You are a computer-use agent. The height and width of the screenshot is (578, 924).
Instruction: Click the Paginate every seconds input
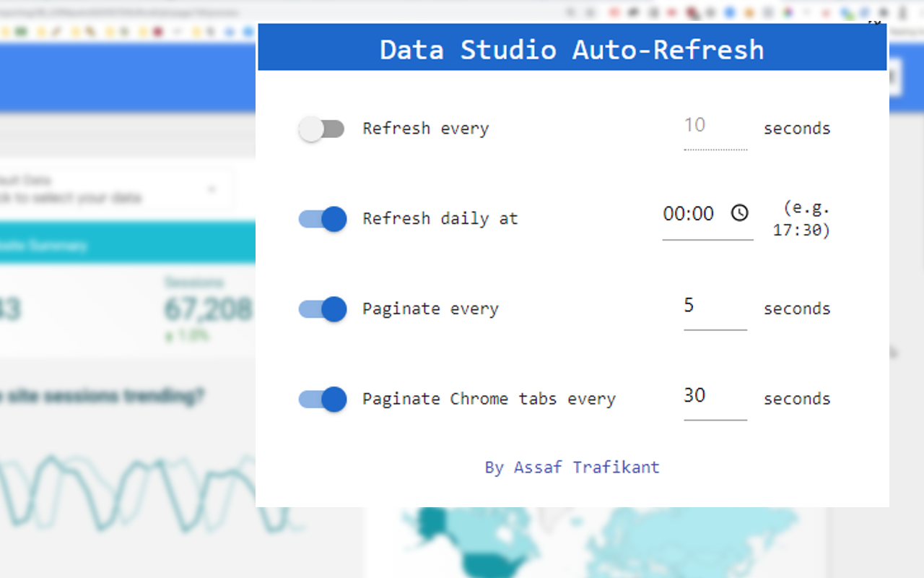coord(715,309)
